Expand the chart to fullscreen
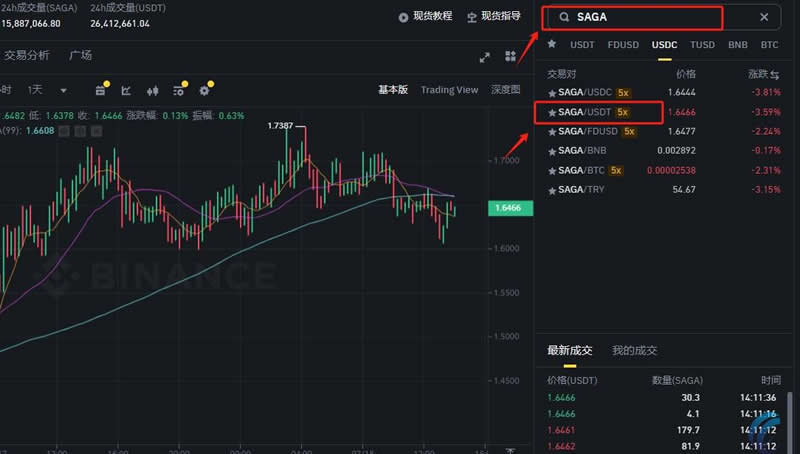The image size is (800, 454). click(x=485, y=57)
